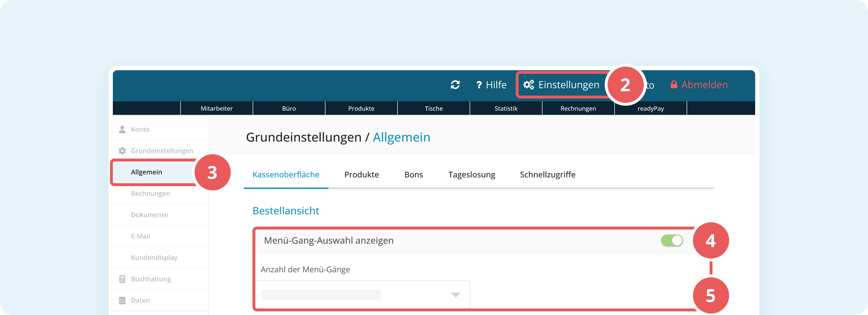Toggle Menü-Gang-Auswahl anzeigen switch
This screenshot has width=868, height=315.
point(672,240)
